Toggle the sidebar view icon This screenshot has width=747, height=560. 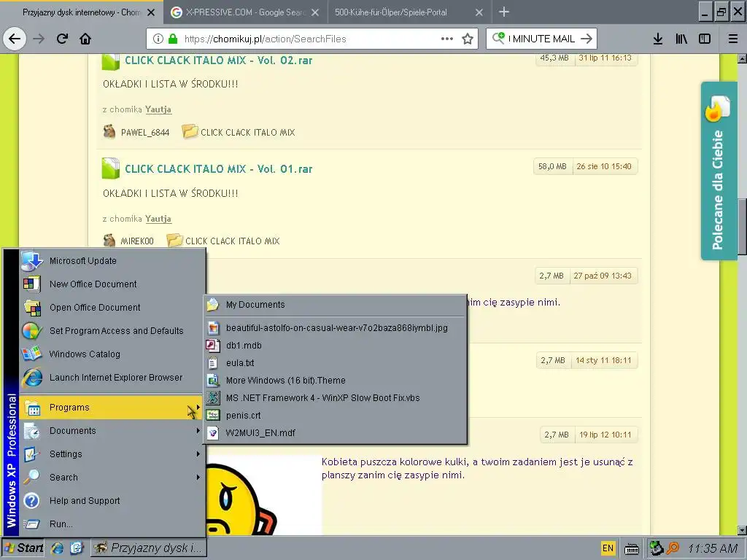click(705, 39)
